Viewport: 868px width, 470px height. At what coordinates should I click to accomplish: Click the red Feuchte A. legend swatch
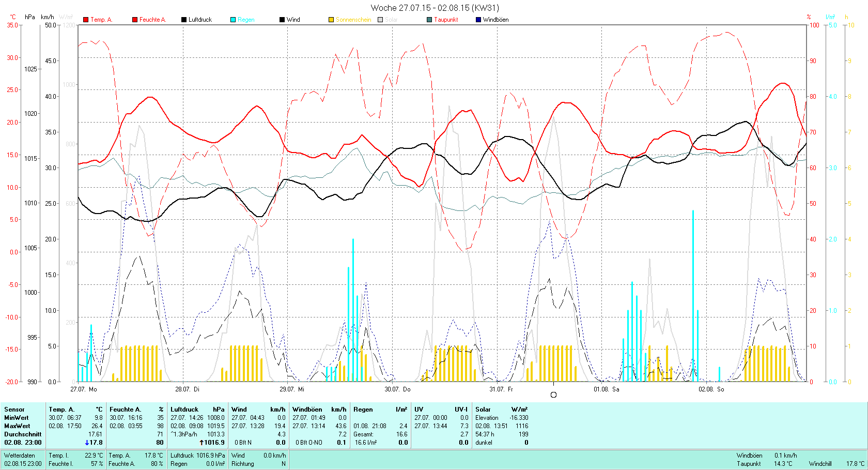click(x=135, y=20)
